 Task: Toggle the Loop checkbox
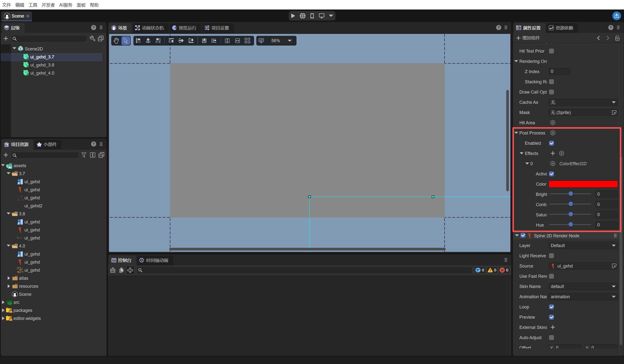[x=551, y=307]
